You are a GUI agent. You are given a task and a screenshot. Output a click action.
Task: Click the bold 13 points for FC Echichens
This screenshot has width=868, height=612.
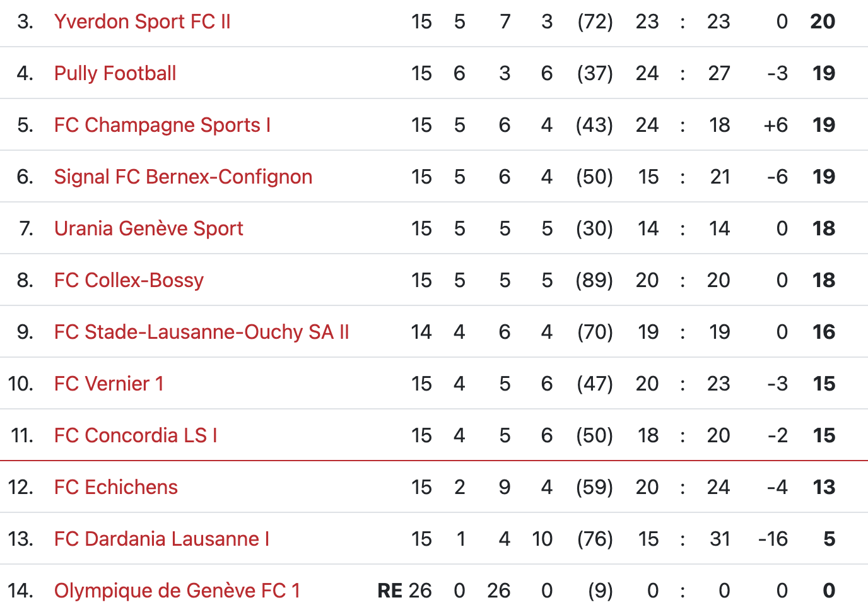tap(824, 488)
